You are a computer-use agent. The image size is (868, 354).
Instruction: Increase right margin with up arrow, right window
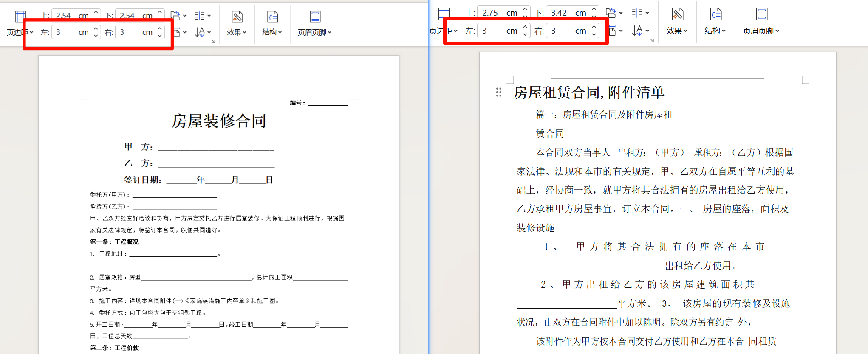click(594, 27)
